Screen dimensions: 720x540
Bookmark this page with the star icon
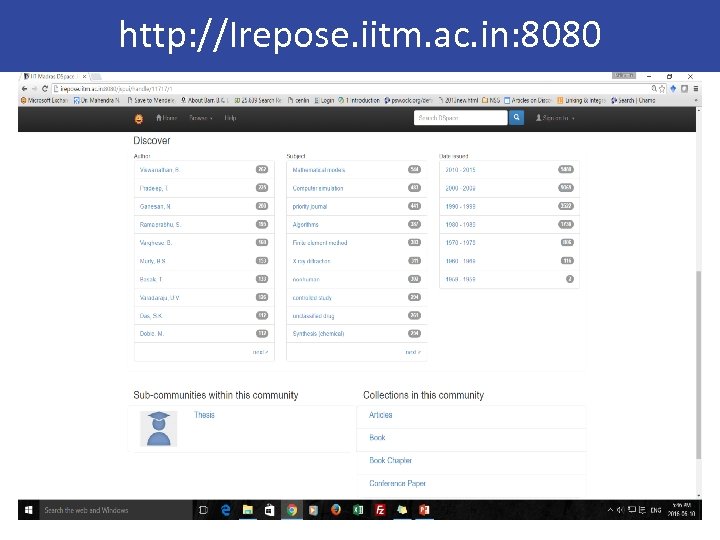point(662,89)
